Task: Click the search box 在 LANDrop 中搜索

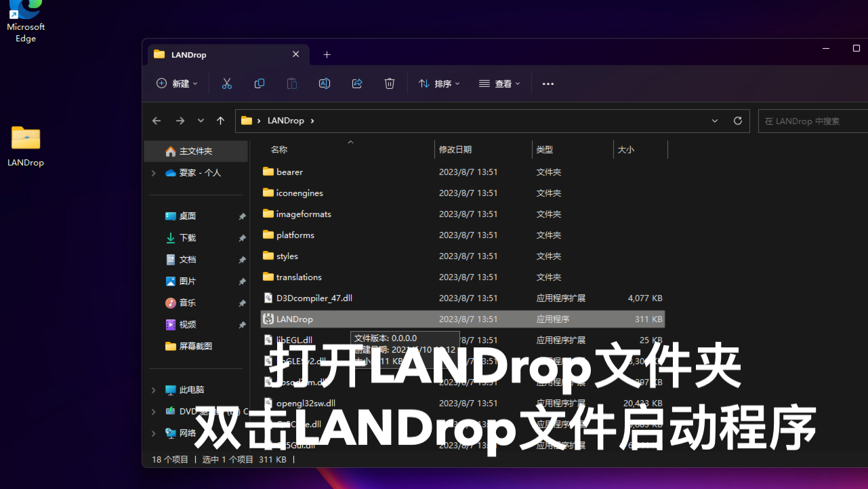Action: pyautogui.click(x=813, y=121)
